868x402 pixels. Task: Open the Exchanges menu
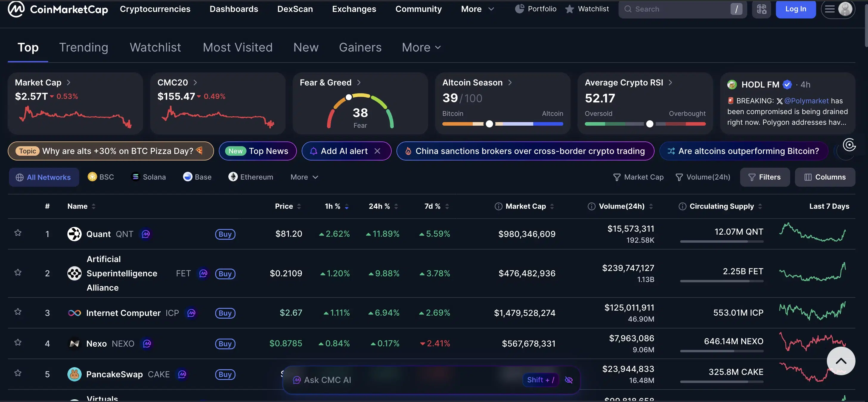click(x=354, y=9)
